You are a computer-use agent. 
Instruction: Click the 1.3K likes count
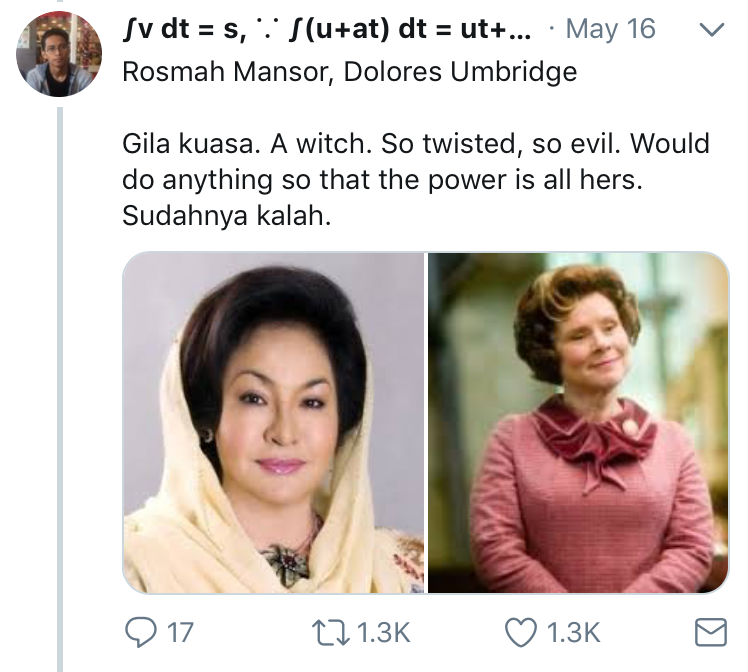pyautogui.click(x=574, y=632)
